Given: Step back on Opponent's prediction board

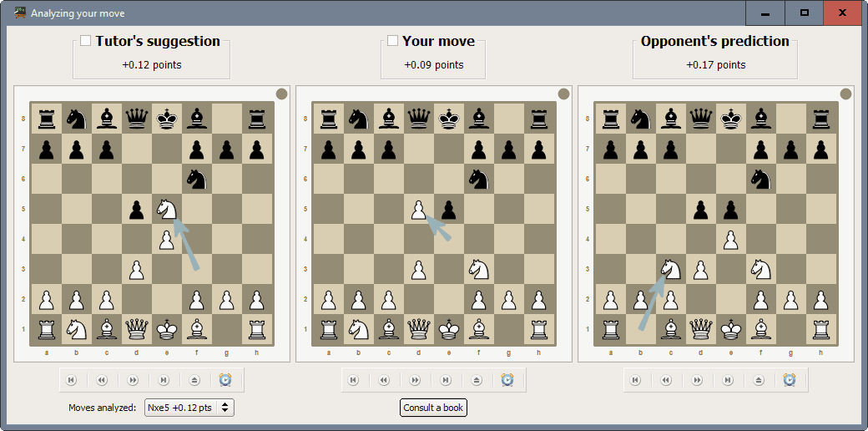Looking at the screenshot, I should pos(667,380).
